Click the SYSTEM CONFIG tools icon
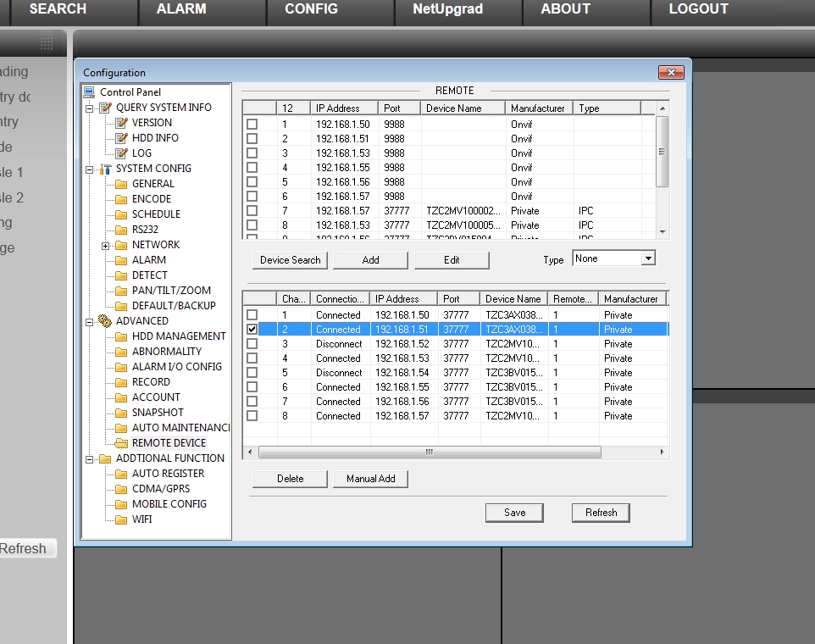 [105, 169]
